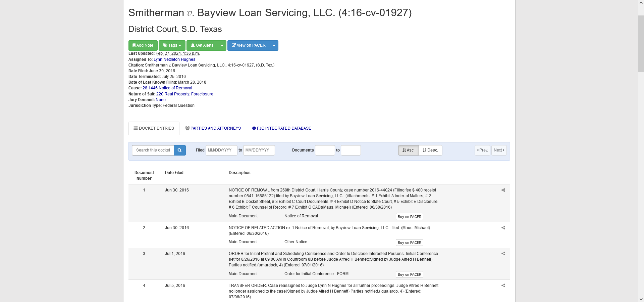Buy Notice of Removal on PACER
Image resolution: width=644 pixels, height=302 pixels.
pyautogui.click(x=410, y=217)
